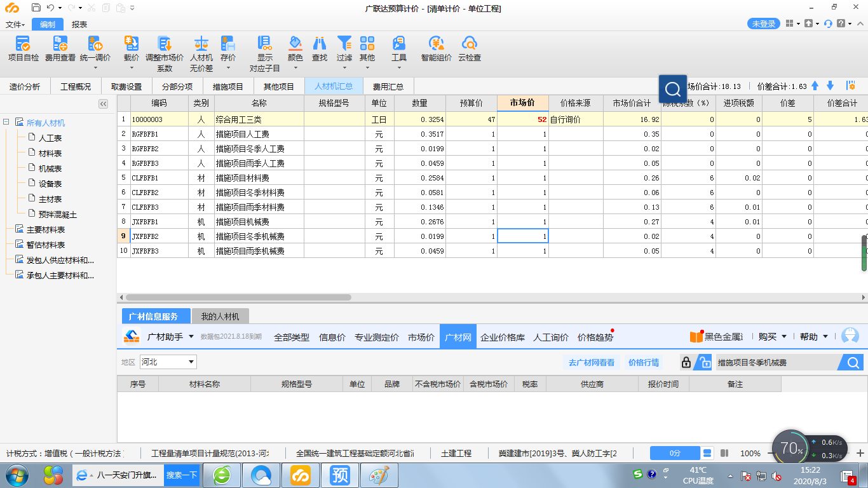Switch to the 报表 ribbon tab

click(x=79, y=24)
